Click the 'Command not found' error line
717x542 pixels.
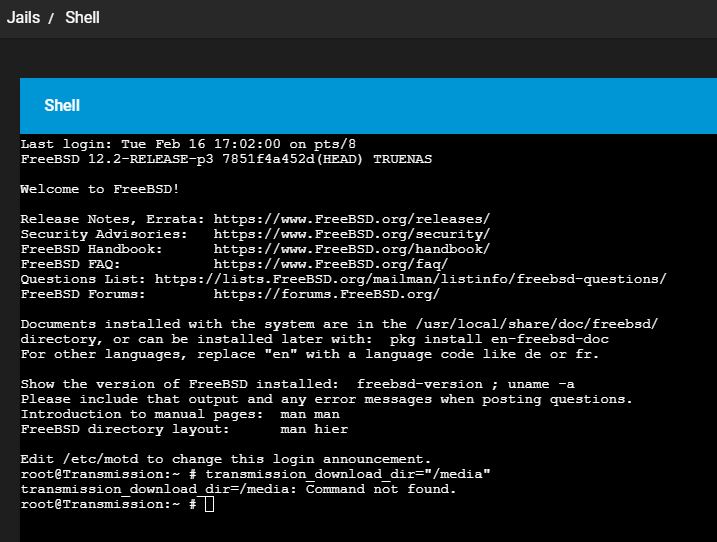[238, 489]
